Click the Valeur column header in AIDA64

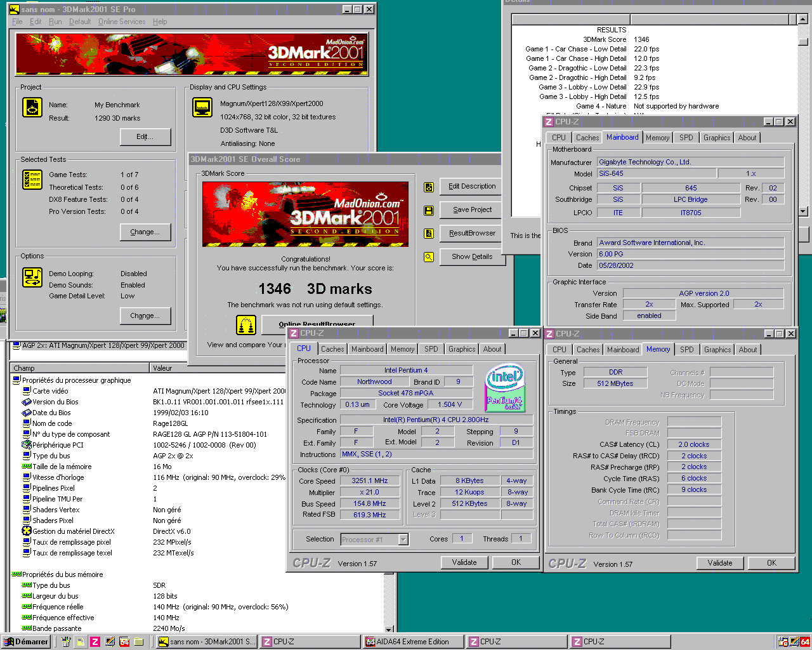218,368
